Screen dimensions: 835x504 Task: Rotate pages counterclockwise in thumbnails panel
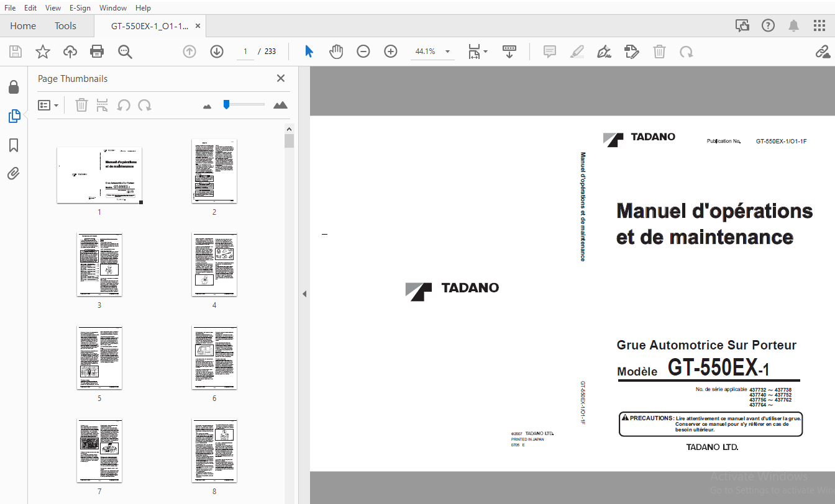[124, 106]
